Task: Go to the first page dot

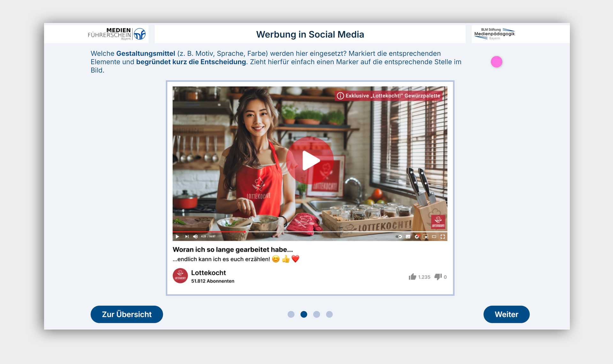Action: tap(291, 315)
